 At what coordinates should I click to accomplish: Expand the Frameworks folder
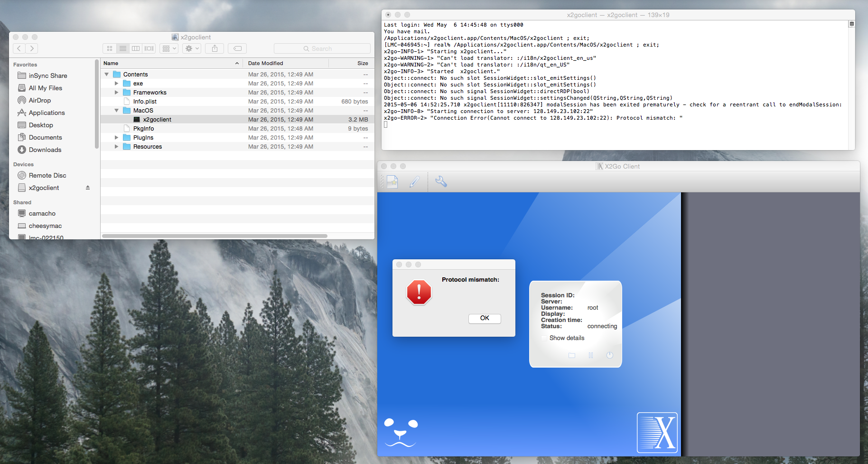(116, 93)
